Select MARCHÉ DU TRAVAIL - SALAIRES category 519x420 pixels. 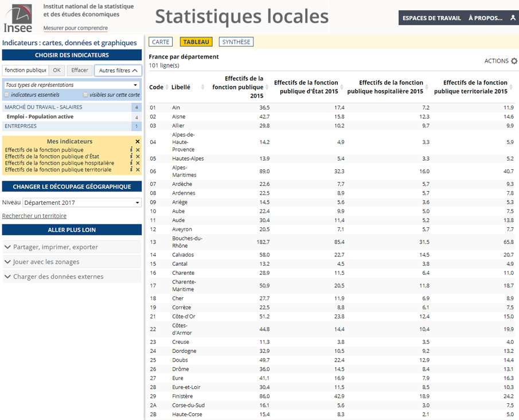[72, 107]
